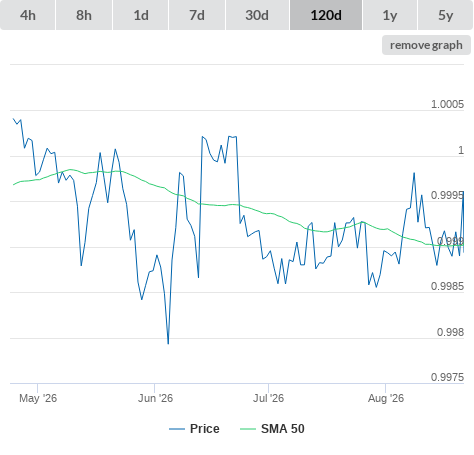Click the blue Price legend line marker

[x=177, y=429]
